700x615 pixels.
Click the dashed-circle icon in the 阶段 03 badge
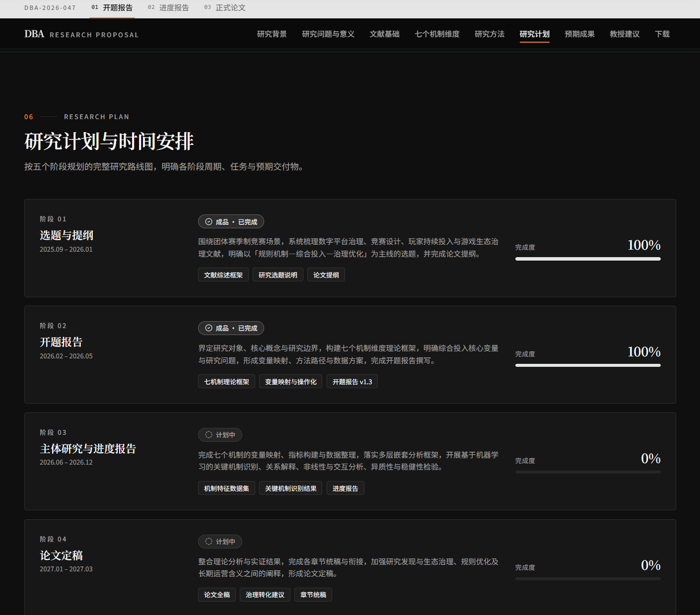coord(209,435)
